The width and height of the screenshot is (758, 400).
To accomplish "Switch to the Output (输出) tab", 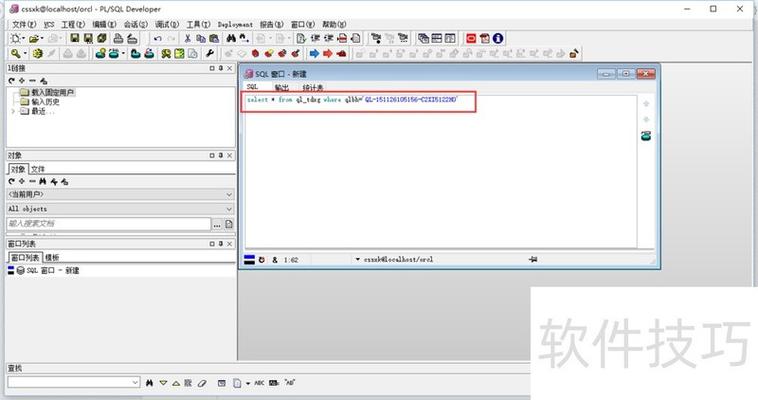I will click(281, 88).
